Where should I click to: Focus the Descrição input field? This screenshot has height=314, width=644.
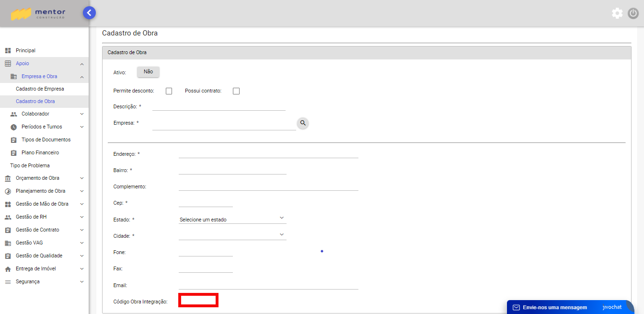(219, 106)
